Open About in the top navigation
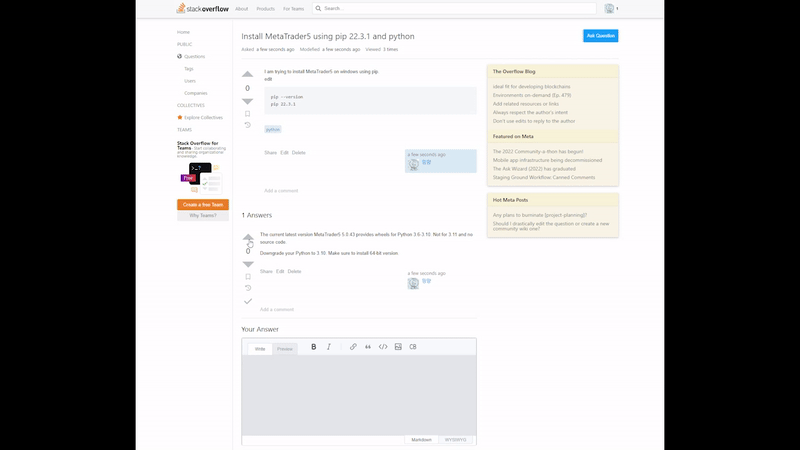The width and height of the screenshot is (800, 450). (x=241, y=9)
